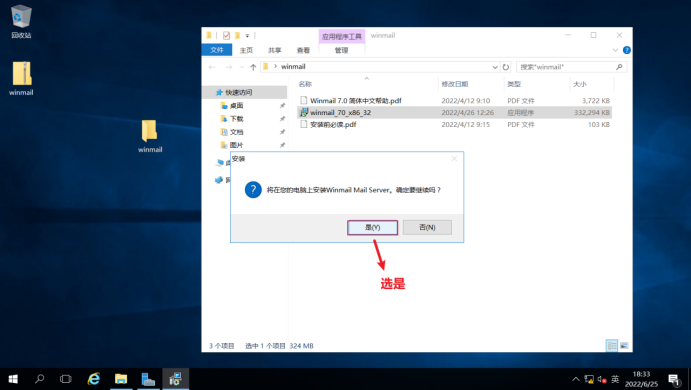
Task: Select the winmail_70_x86_32 application file
Action: [x=454, y=112]
